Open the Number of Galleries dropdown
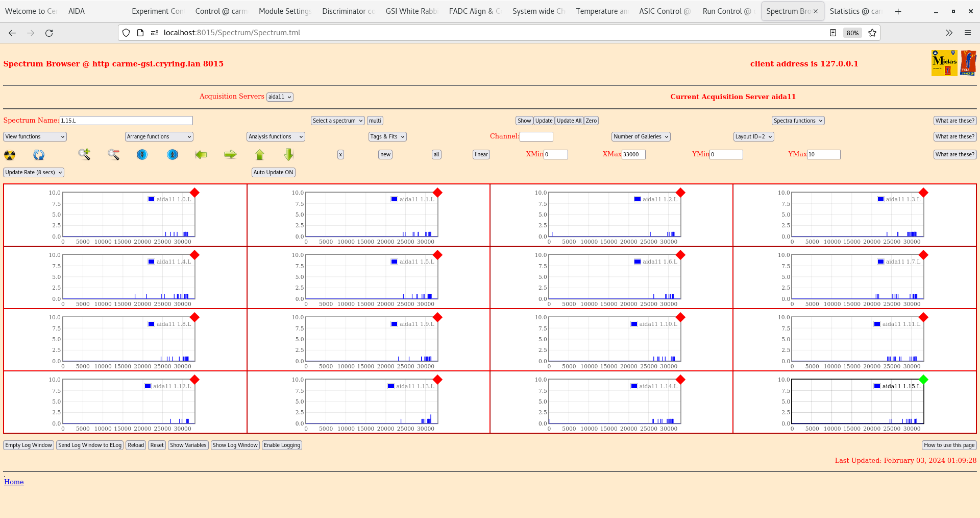 click(641, 136)
